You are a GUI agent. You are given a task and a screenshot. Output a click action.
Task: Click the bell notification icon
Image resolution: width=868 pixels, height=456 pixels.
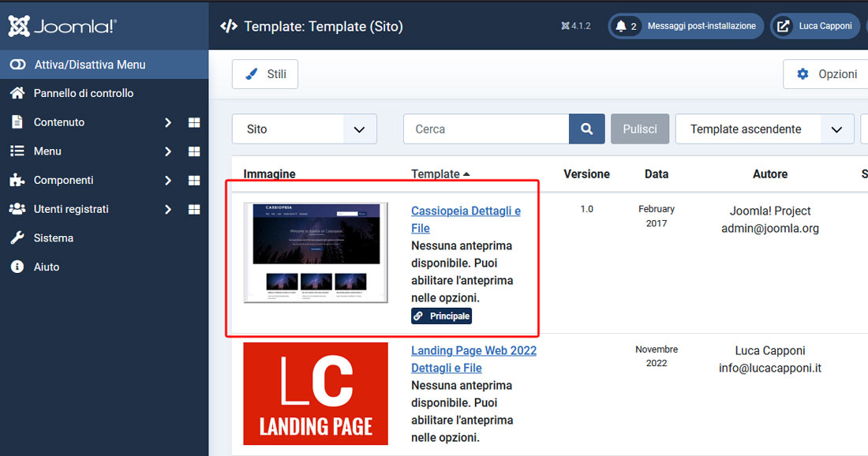click(621, 26)
